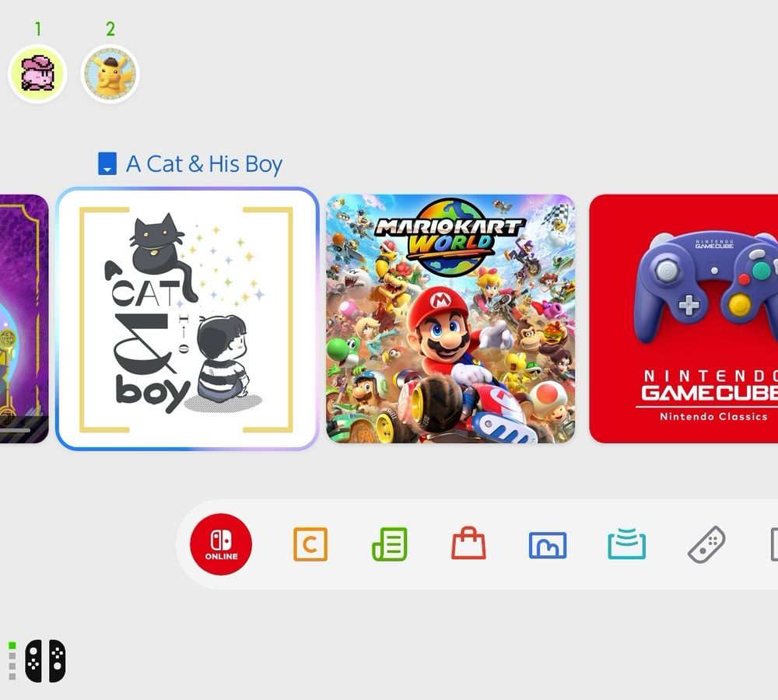Select the purple game tile at left edge
Viewport: 778px width, 700px height.
point(24,318)
